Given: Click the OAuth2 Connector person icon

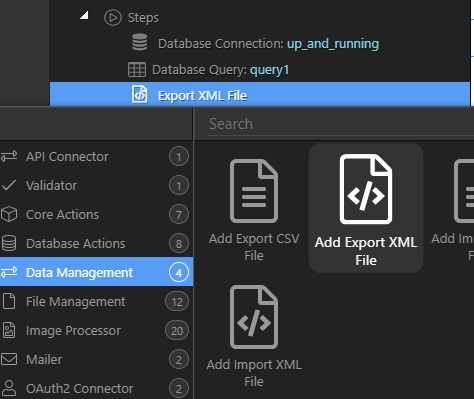Looking at the screenshot, I should pos(9,388).
